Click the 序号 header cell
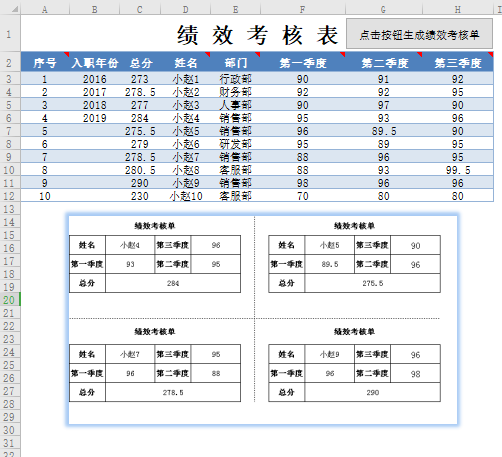 click(x=45, y=63)
